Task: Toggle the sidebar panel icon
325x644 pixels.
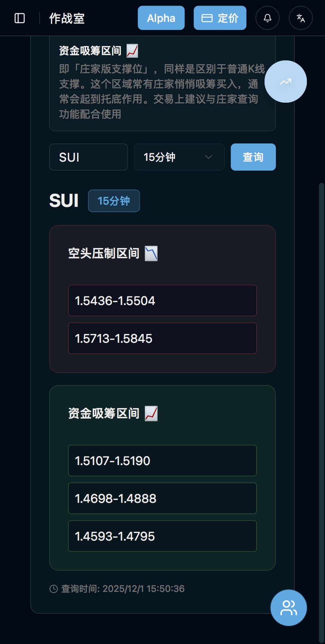Action: tap(20, 18)
